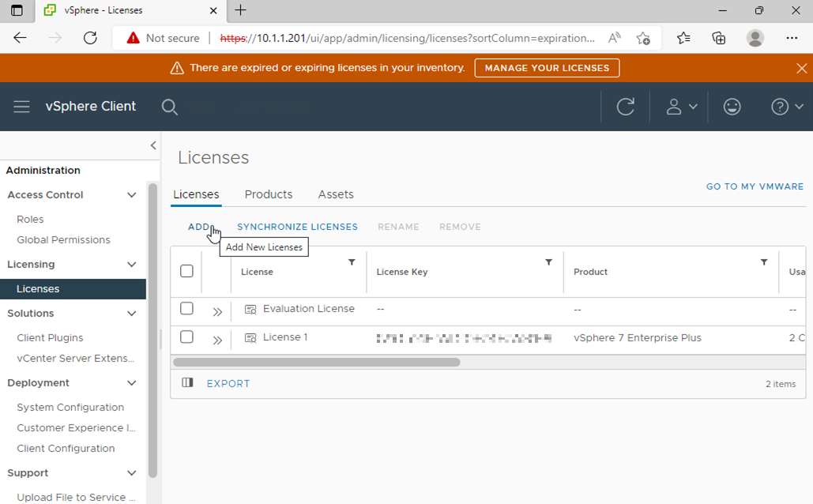Switch to the Assets tab
Image resolution: width=813 pixels, height=504 pixels.
coord(336,194)
